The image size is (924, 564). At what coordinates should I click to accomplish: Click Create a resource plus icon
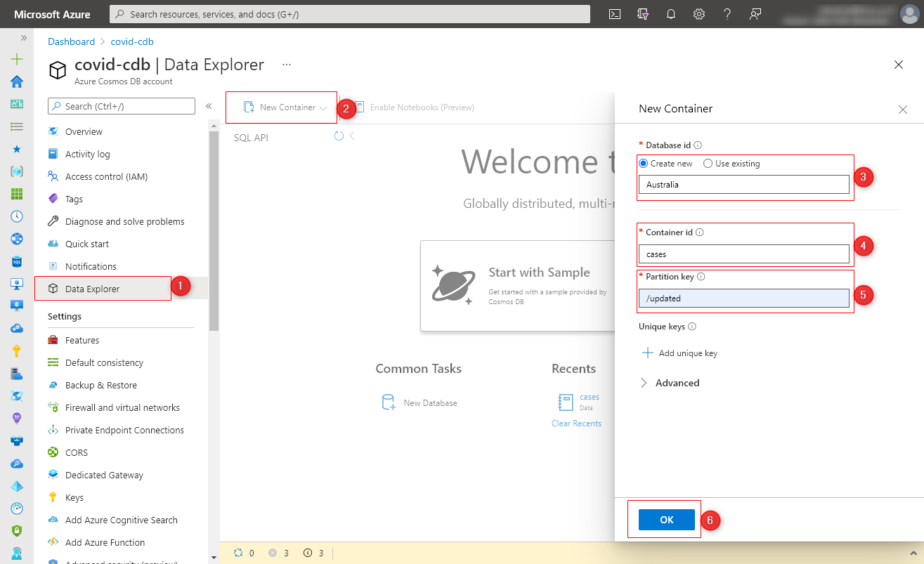[x=17, y=60]
